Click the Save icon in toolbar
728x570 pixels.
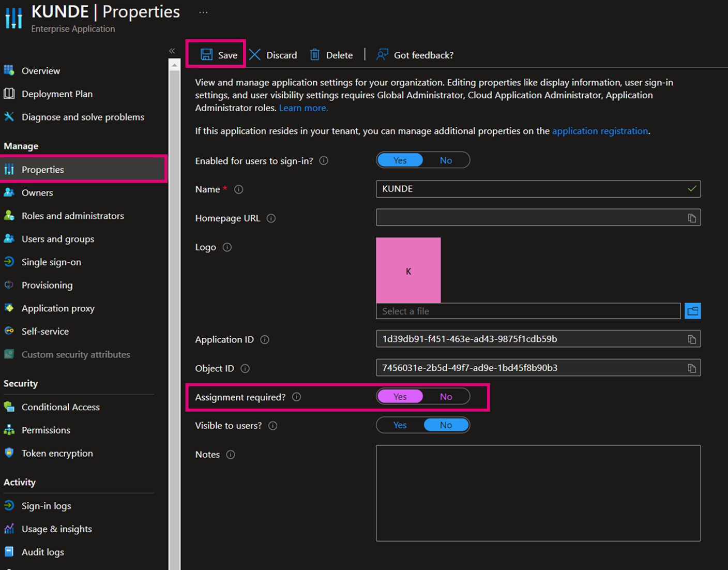click(x=207, y=55)
